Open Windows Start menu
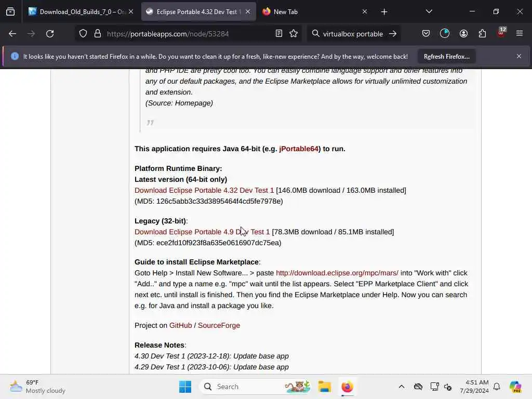 [x=185, y=387]
